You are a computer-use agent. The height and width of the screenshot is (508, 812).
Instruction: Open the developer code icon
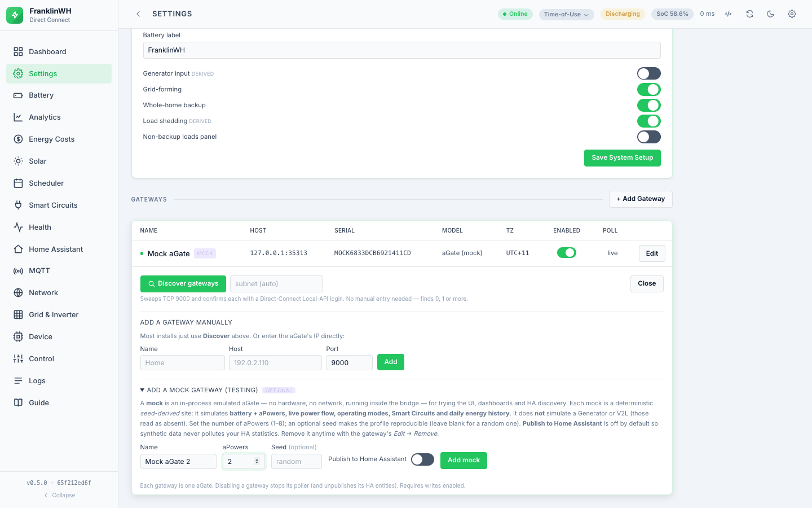729,14
